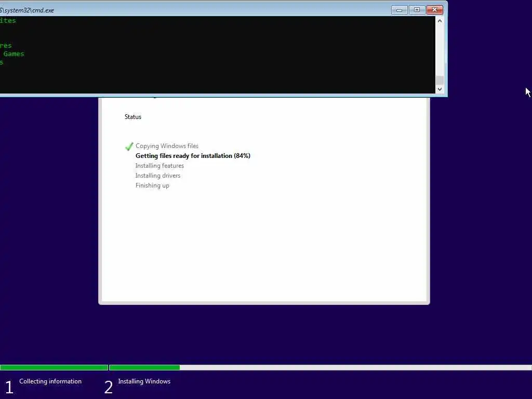Viewport: 532px width, 399px height.
Task: Click the green checkmark beside Copying Windows files
Action: (129, 146)
